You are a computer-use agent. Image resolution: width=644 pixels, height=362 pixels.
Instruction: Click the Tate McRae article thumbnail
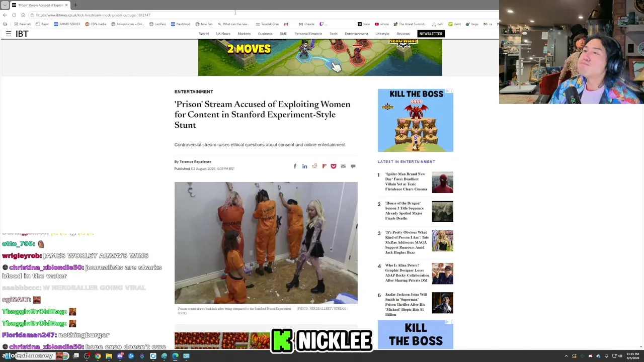(442, 240)
